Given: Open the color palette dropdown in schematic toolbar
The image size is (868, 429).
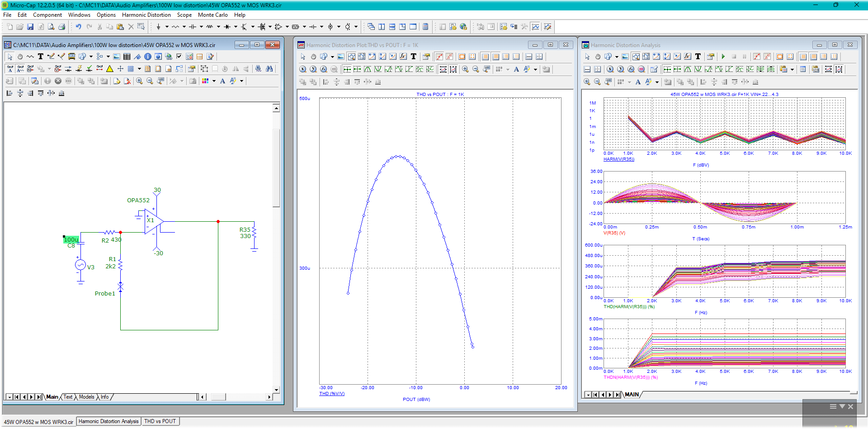Looking at the screenshot, I should pyautogui.click(x=214, y=81).
